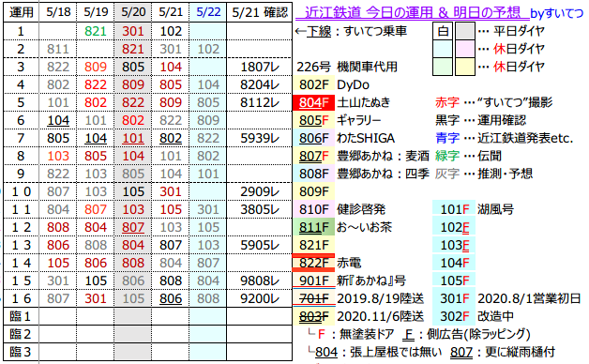Click the 臨3 row label

pyautogui.click(x=21, y=352)
